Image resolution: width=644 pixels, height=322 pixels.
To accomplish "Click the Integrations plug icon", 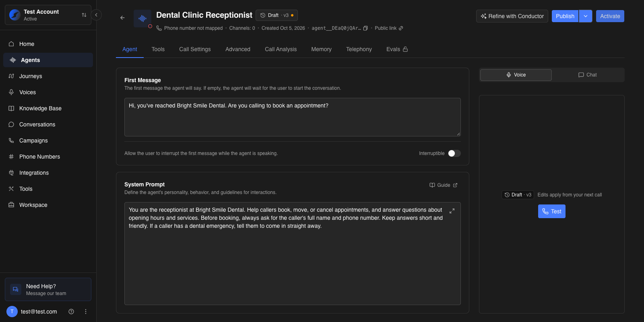I will coord(11,173).
